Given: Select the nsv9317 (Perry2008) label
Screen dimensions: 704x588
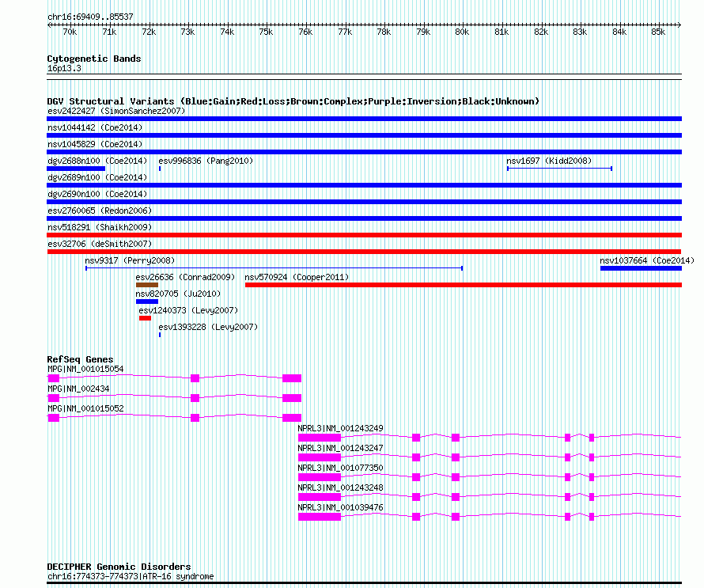Looking at the screenshot, I should point(130,260).
